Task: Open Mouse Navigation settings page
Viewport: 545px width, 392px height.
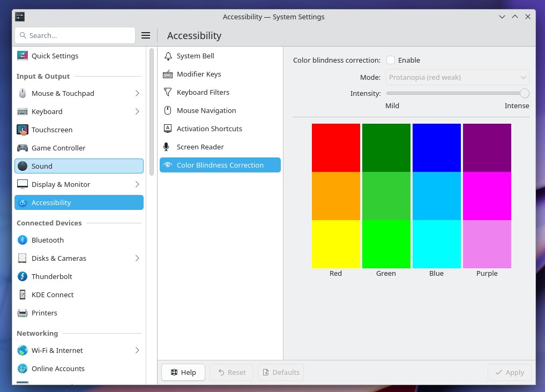Action: [x=220, y=110]
